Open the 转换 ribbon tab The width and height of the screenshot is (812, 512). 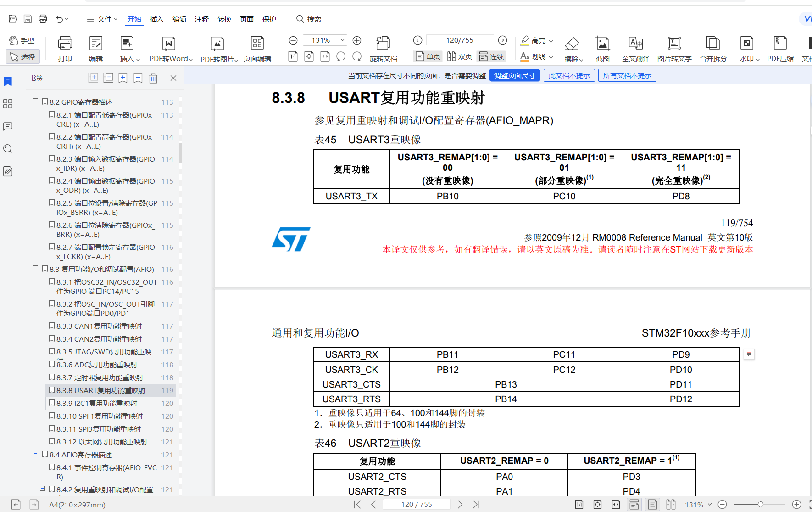pyautogui.click(x=224, y=19)
